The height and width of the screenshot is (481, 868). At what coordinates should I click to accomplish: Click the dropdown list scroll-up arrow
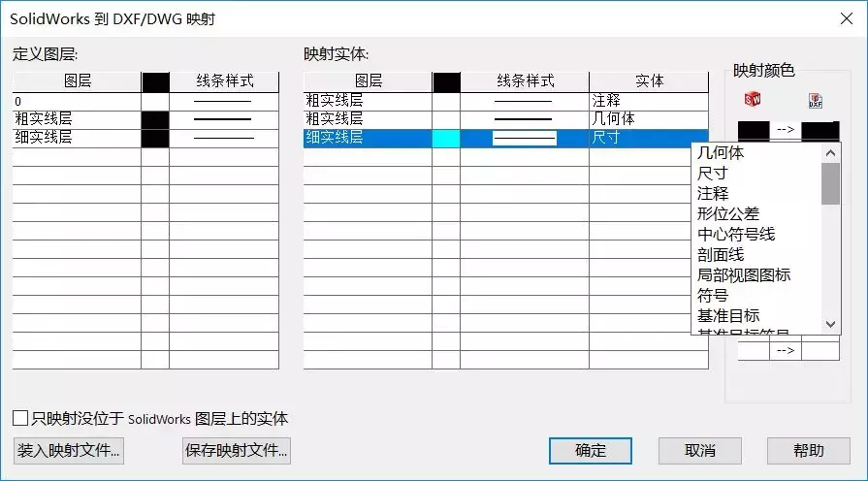tap(830, 153)
